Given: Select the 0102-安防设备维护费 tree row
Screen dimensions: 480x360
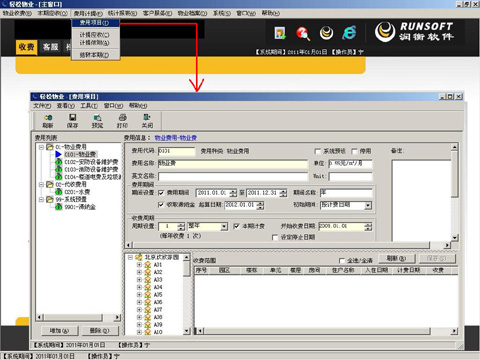Looking at the screenshot, I should tap(91, 162).
